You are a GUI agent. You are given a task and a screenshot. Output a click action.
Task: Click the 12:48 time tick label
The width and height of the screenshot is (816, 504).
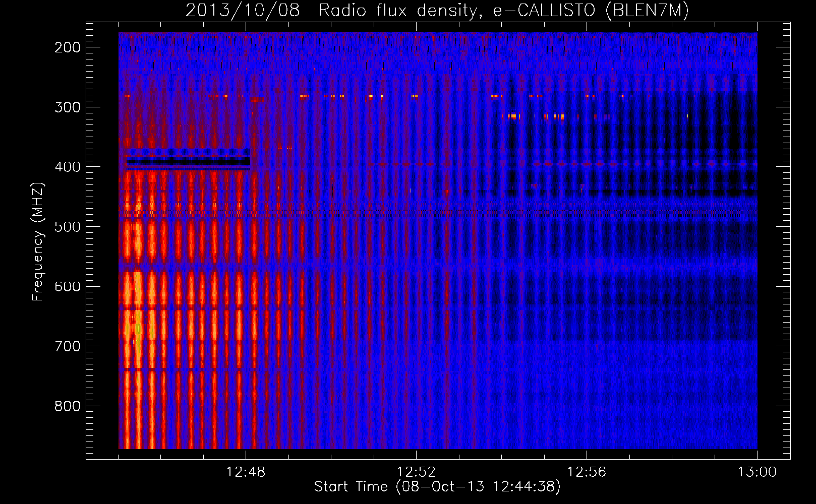pos(246,472)
